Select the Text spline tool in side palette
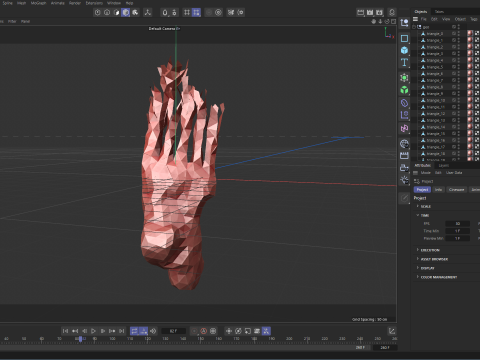480x360 pixels. pos(404,62)
